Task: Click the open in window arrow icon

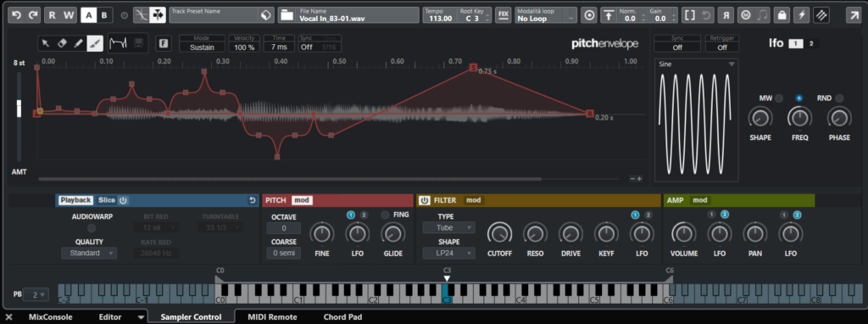Action: click(x=854, y=15)
